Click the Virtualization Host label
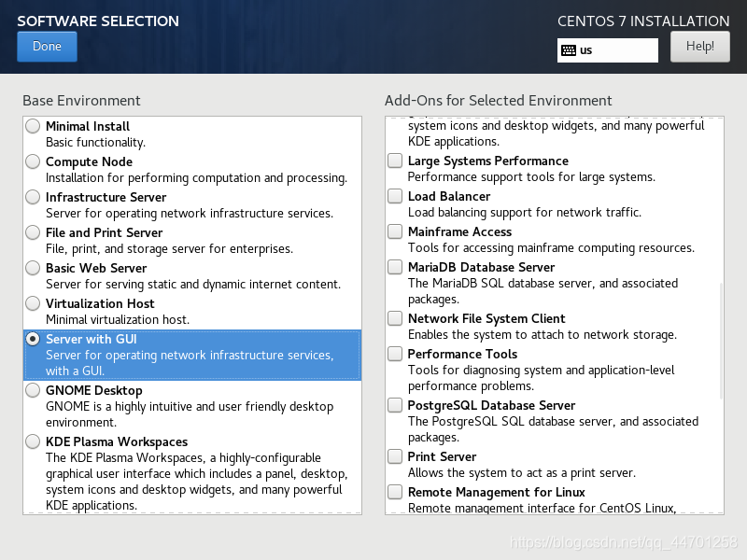 tap(100, 303)
